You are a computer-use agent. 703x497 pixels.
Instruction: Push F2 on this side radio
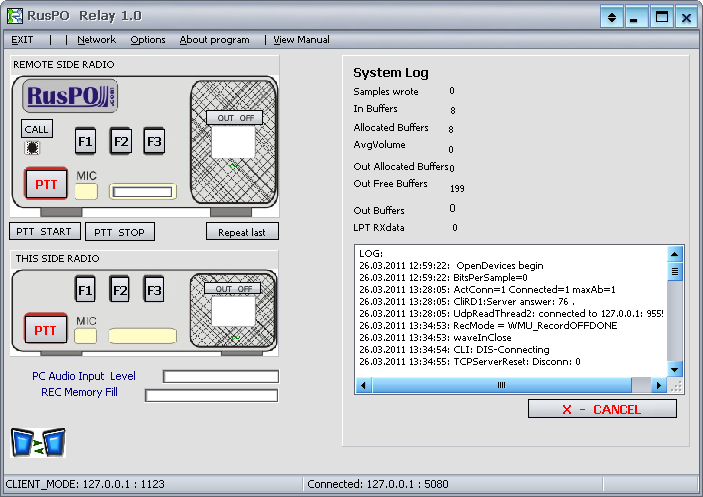(120, 290)
